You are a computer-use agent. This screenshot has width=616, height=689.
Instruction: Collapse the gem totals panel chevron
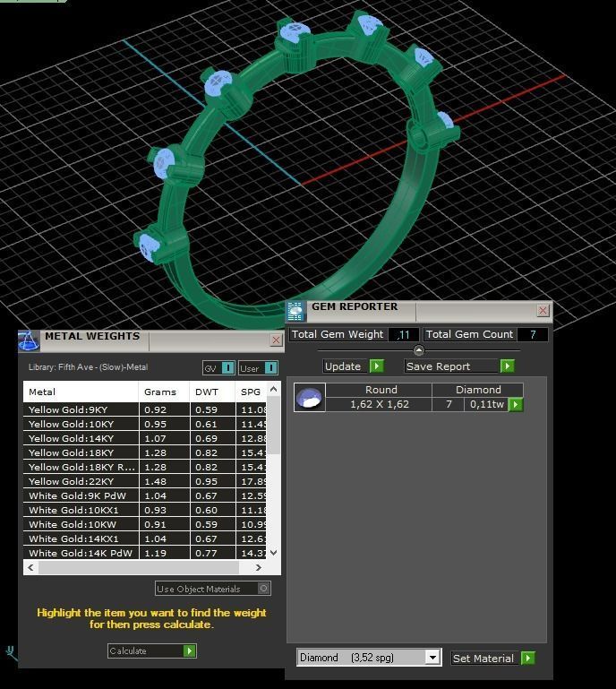[x=419, y=350]
